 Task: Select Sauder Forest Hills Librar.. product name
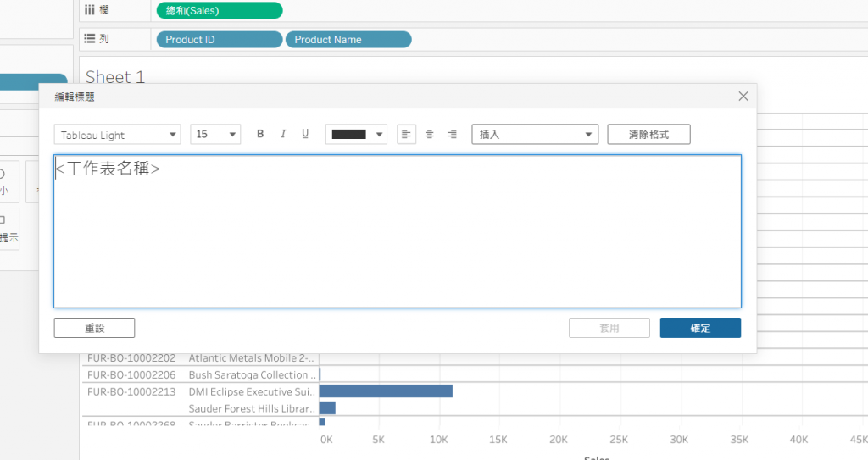tap(252, 408)
